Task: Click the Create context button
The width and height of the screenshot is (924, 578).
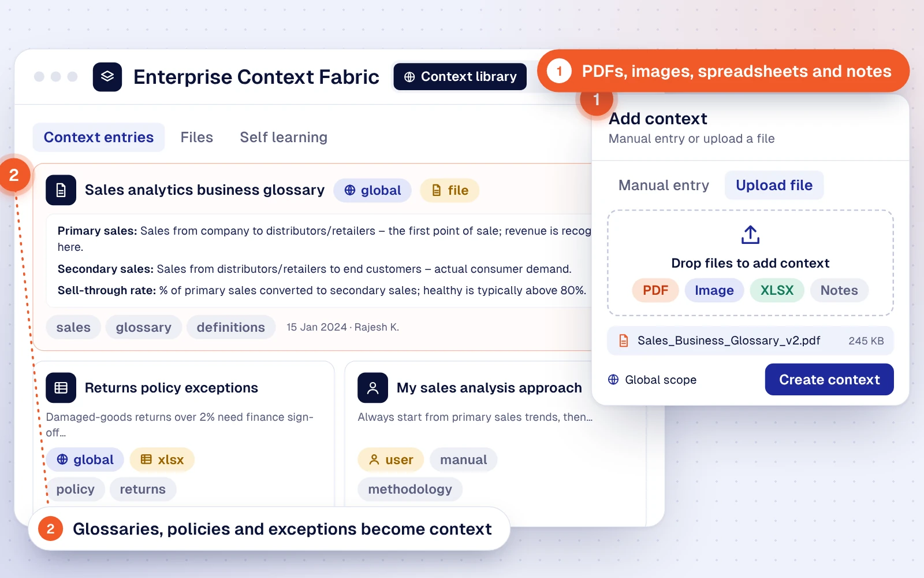Action: click(x=829, y=380)
